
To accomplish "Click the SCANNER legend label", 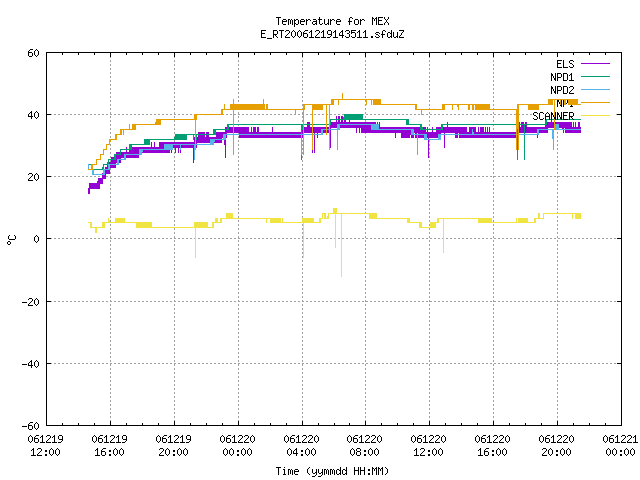I will tap(553, 116).
